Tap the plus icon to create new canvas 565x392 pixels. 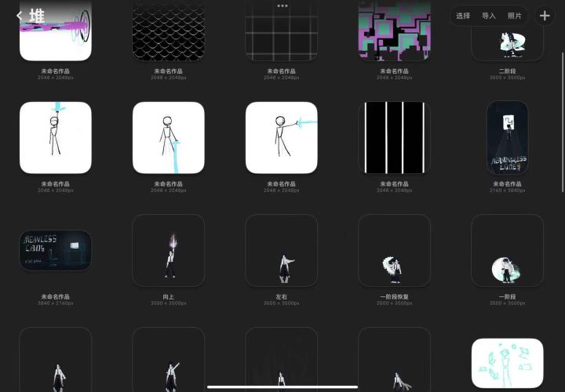[x=545, y=16]
